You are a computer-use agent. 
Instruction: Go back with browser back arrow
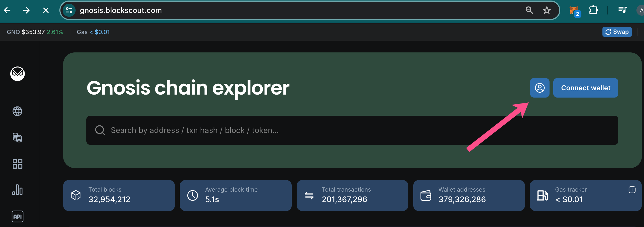click(7, 10)
